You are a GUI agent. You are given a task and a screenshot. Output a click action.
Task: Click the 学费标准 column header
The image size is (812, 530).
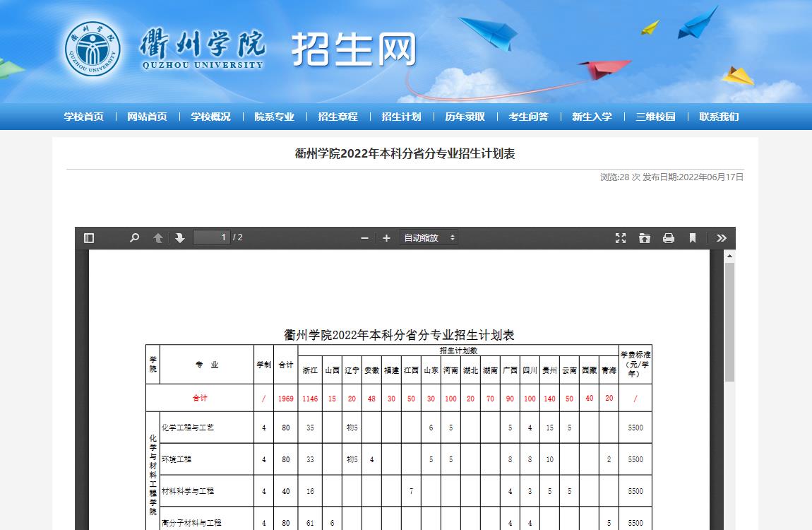click(635, 364)
